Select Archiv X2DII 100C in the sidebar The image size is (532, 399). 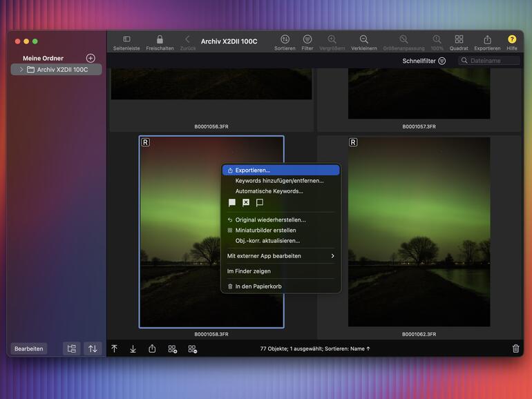(x=57, y=70)
